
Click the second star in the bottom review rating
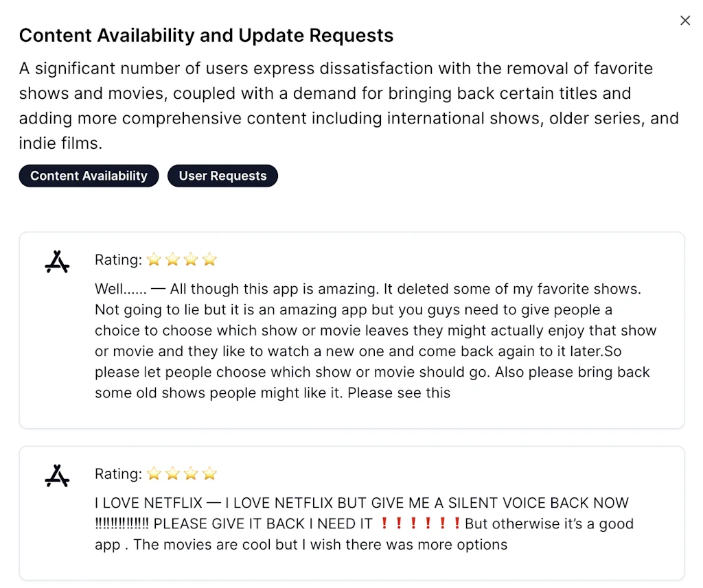[x=172, y=473]
